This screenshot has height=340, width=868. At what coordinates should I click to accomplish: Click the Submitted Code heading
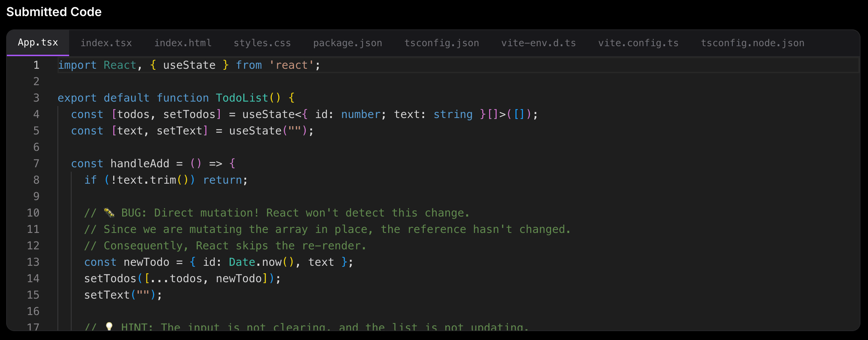(54, 12)
